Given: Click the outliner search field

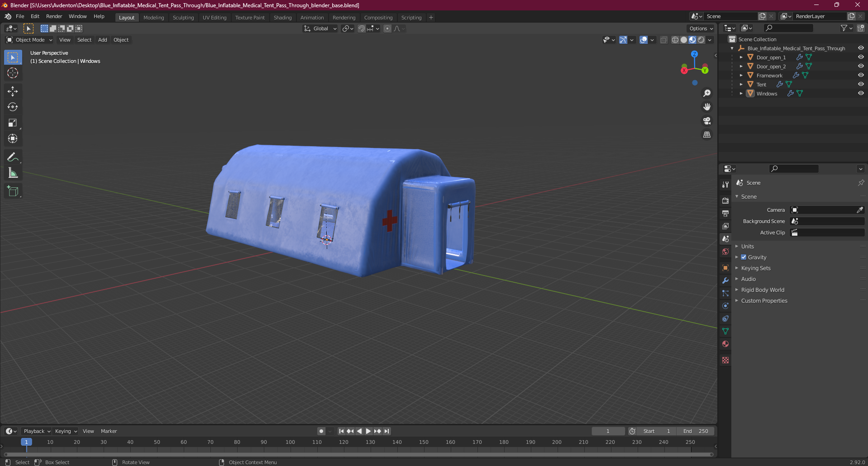Looking at the screenshot, I should 788,29.
